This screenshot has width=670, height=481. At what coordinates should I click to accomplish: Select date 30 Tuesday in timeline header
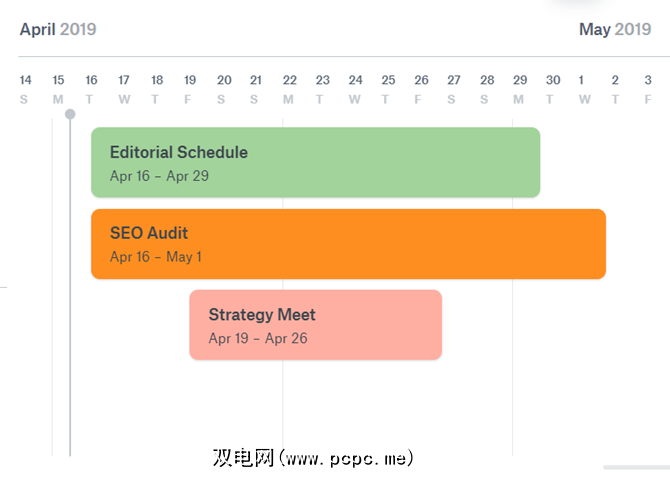point(553,88)
